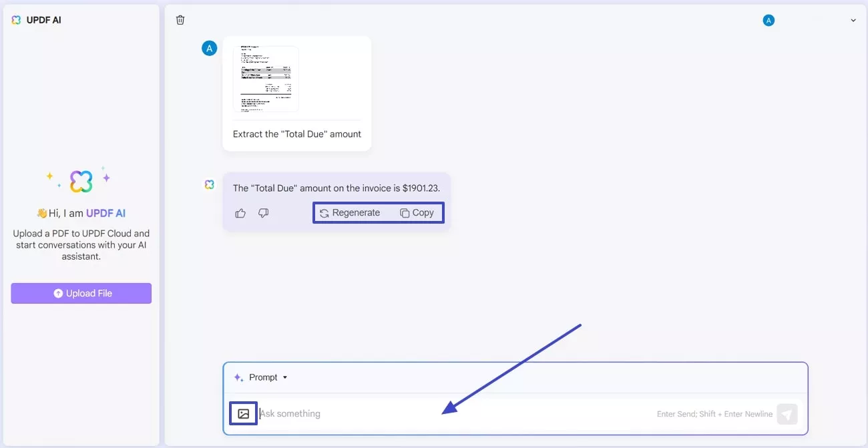Screen dimensions: 868x448
Task: Click the 'Upload a PDF to UPDF Cloud' description
Action: coord(81,245)
